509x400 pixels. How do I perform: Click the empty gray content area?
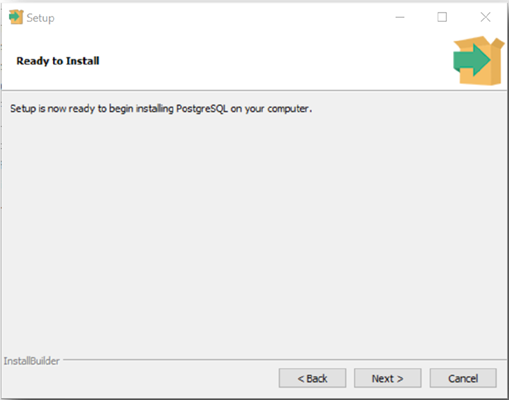click(x=254, y=233)
